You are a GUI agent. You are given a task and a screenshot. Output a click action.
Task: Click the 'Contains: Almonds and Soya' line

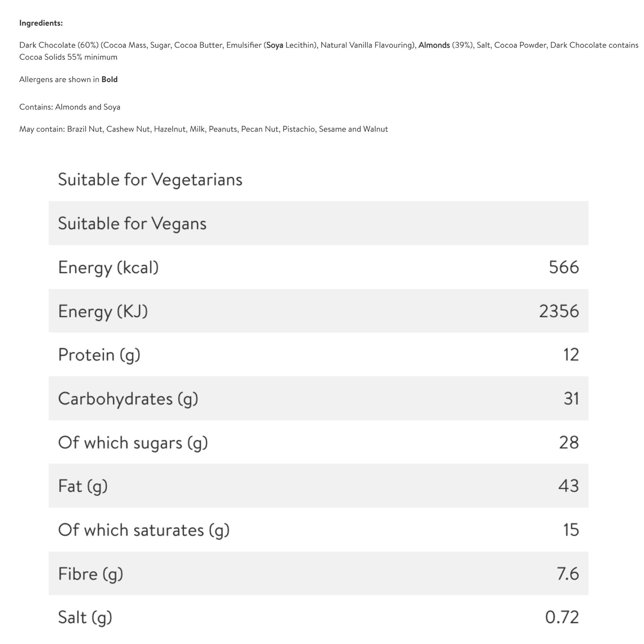70,107
